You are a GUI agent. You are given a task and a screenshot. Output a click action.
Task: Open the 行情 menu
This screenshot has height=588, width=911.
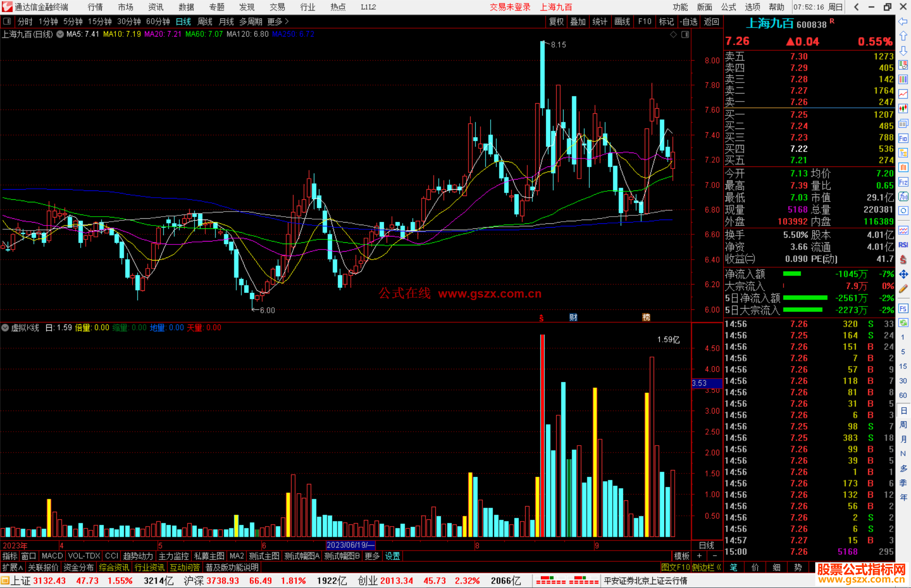95,7
